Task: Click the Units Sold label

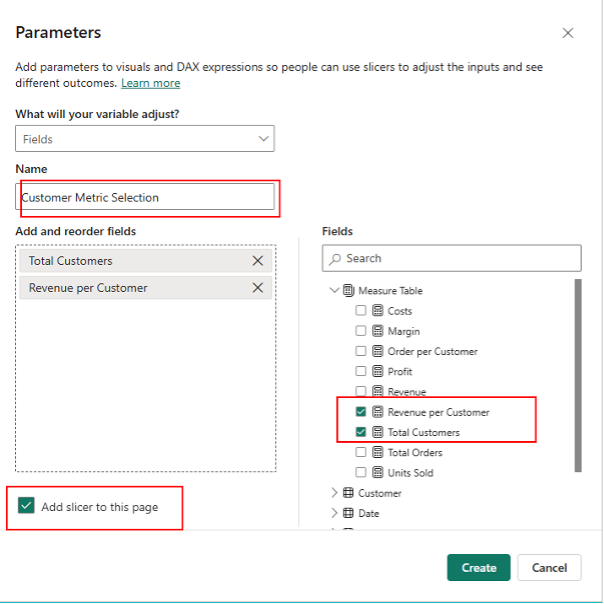Action: tap(411, 473)
